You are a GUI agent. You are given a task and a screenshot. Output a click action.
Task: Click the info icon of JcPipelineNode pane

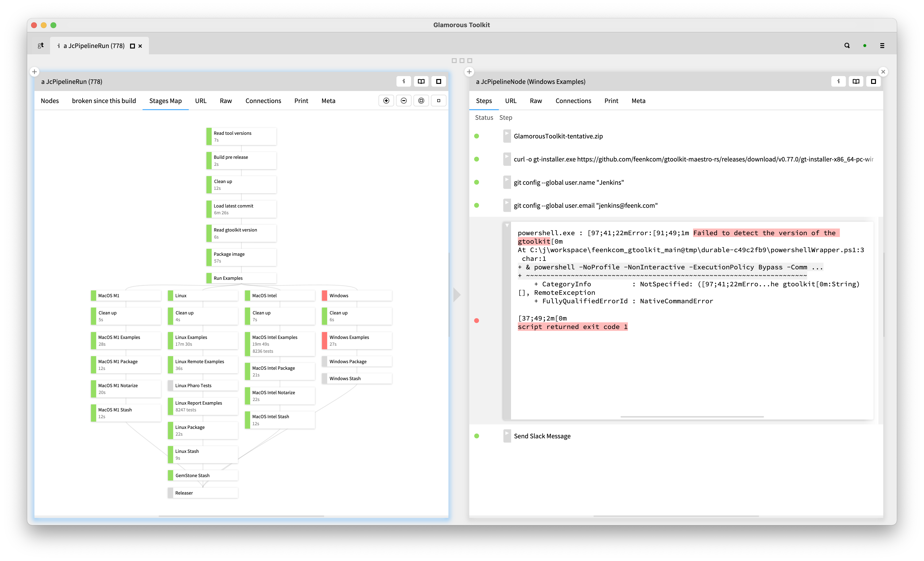tap(838, 81)
